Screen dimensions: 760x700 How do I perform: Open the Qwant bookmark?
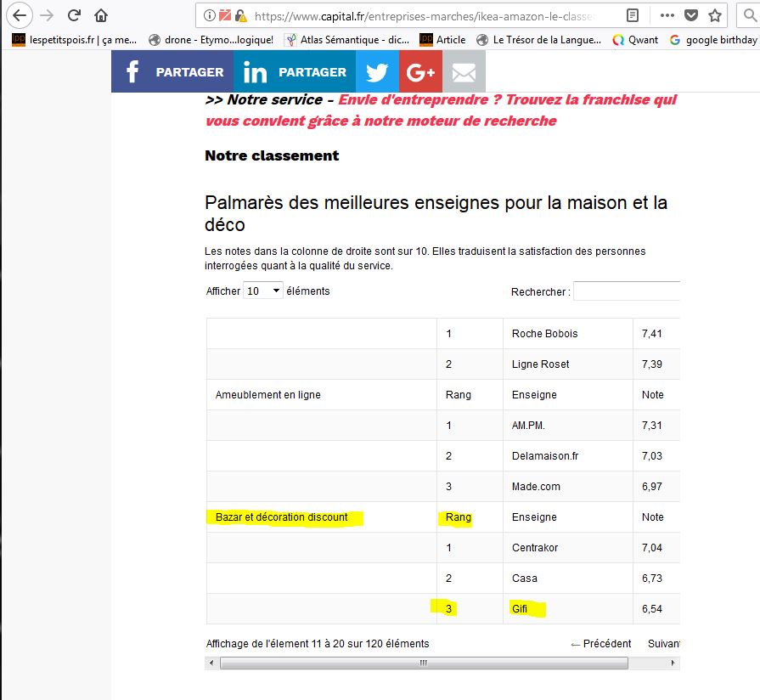[635, 40]
